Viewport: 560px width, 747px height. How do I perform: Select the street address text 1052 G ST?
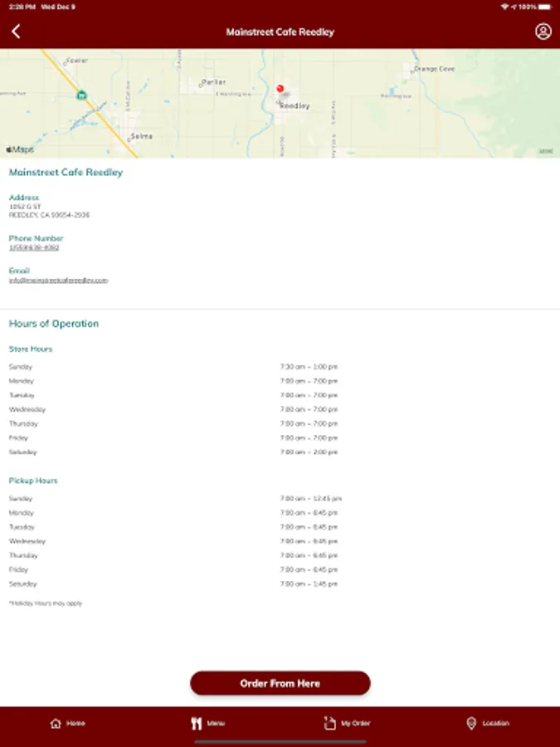point(25,207)
